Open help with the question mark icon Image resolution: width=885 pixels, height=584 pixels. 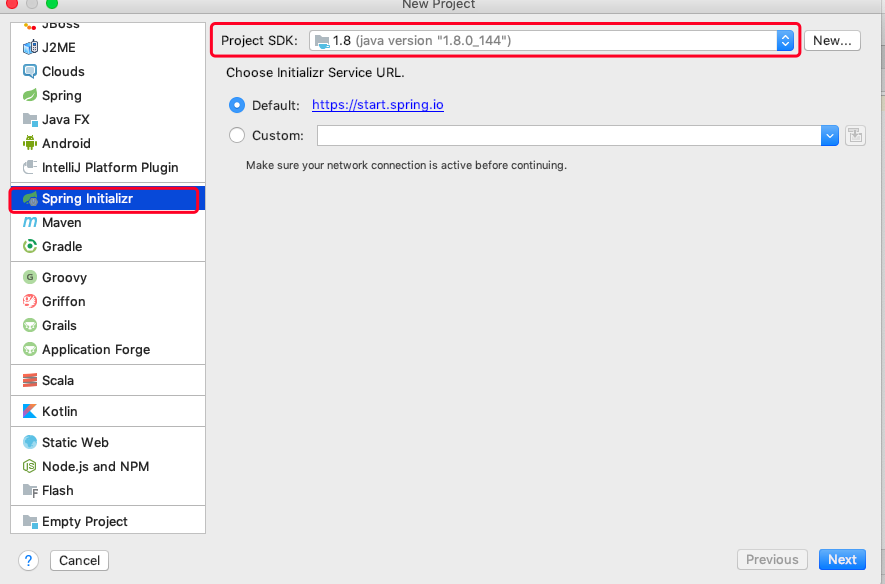point(28,560)
